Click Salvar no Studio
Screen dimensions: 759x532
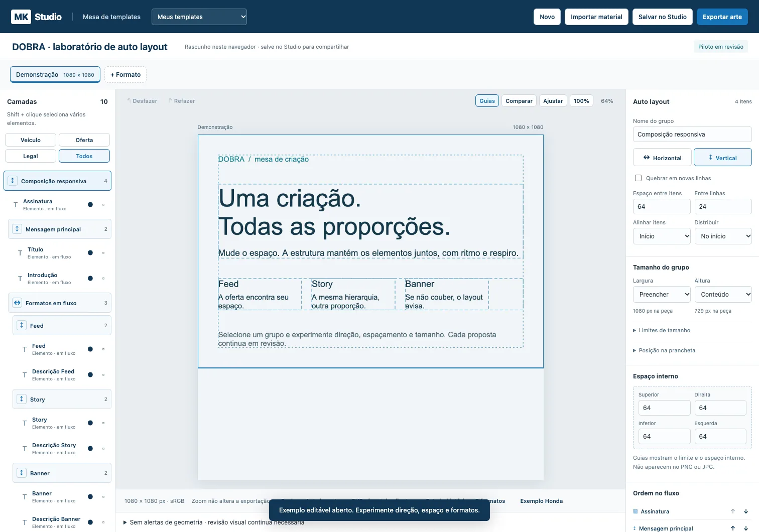pos(663,17)
